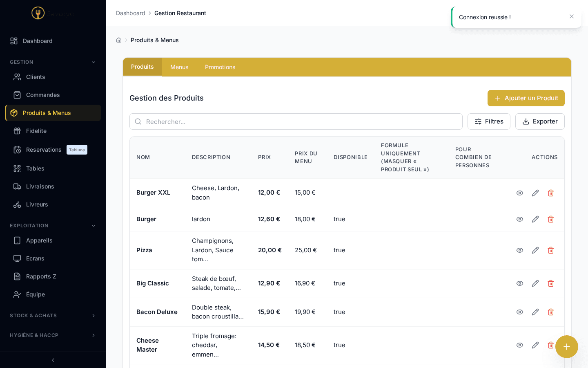588x368 pixels.
Task: Delete the Burger lardon product
Action: 551,219
